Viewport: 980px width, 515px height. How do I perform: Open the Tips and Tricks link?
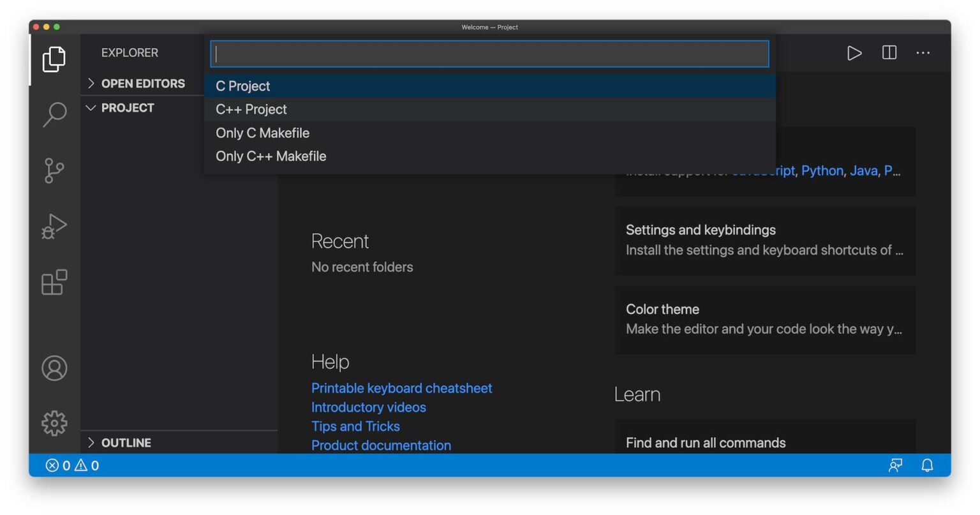coord(355,426)
